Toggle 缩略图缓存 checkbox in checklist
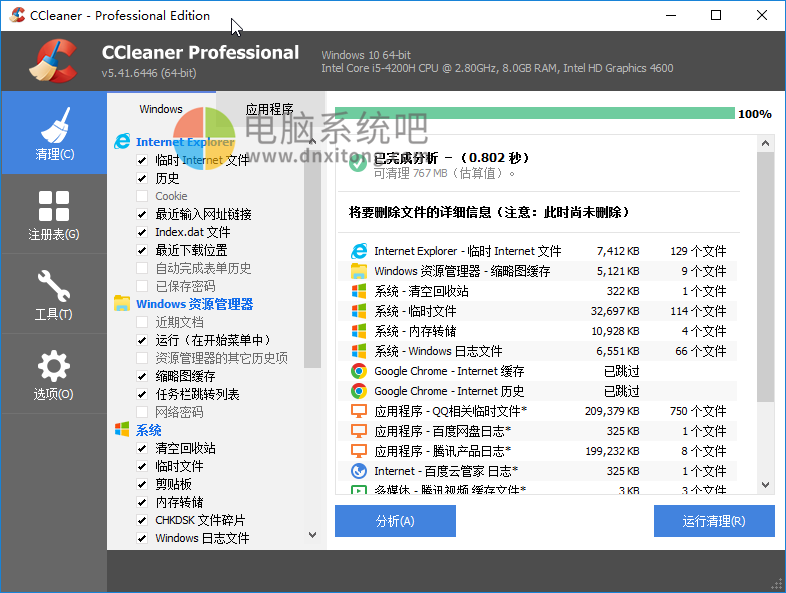 coord(142,376)
